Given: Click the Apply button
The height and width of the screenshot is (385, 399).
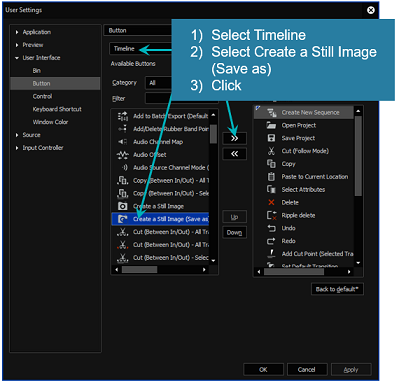Looking at the screenshot, I should pyautogui.click(x=351, y=369).
